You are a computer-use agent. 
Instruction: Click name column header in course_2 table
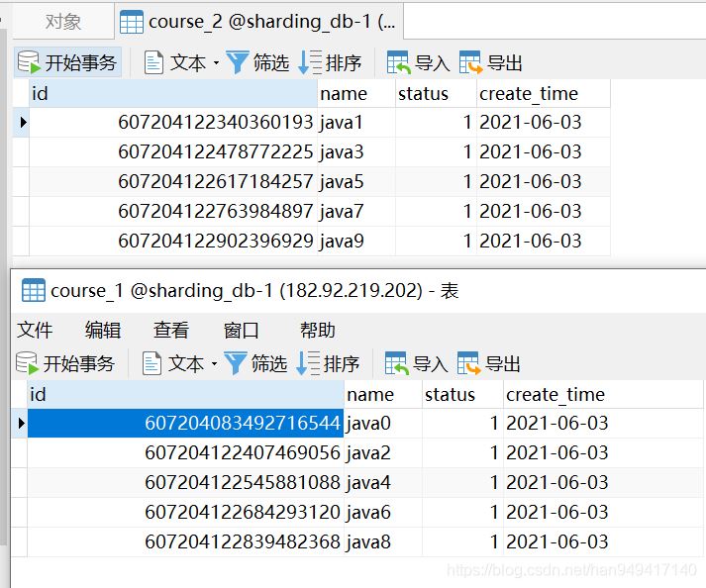coord(356,94)
